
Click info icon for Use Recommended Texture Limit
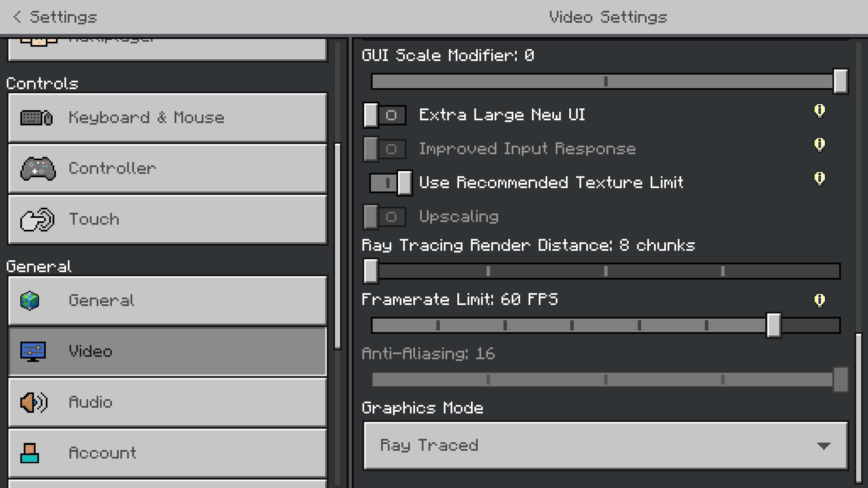point(820,178)
